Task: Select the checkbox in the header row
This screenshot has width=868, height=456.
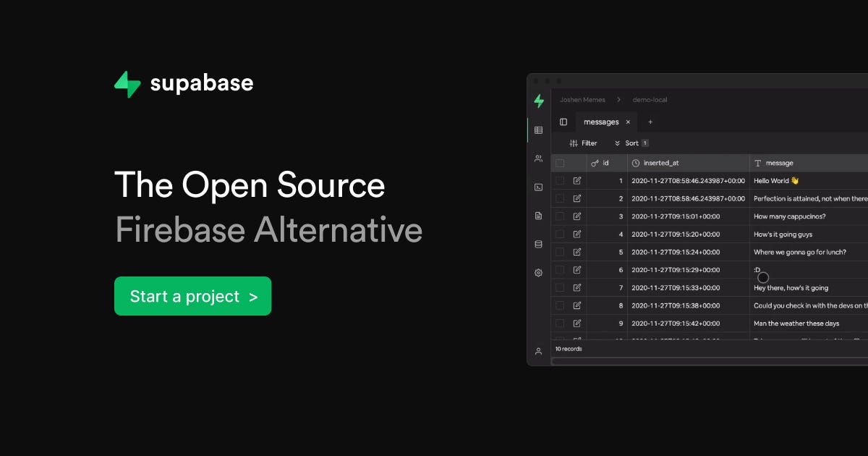Action: tap(561, 163)
